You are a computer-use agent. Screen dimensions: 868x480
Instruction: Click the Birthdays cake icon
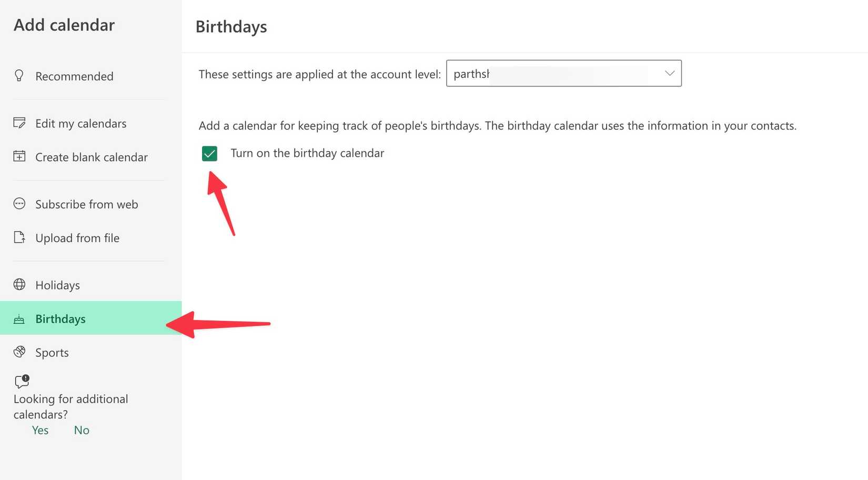tap(19, 319)
